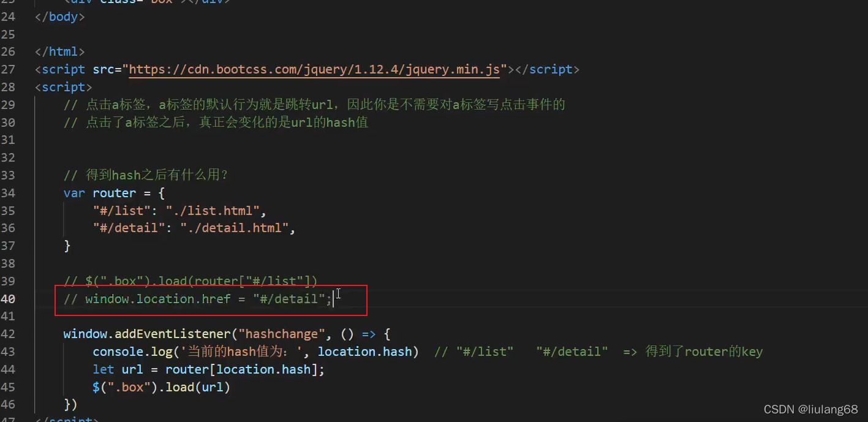
Task: Click the </script> closing tag on line 27
Action: 547,69
